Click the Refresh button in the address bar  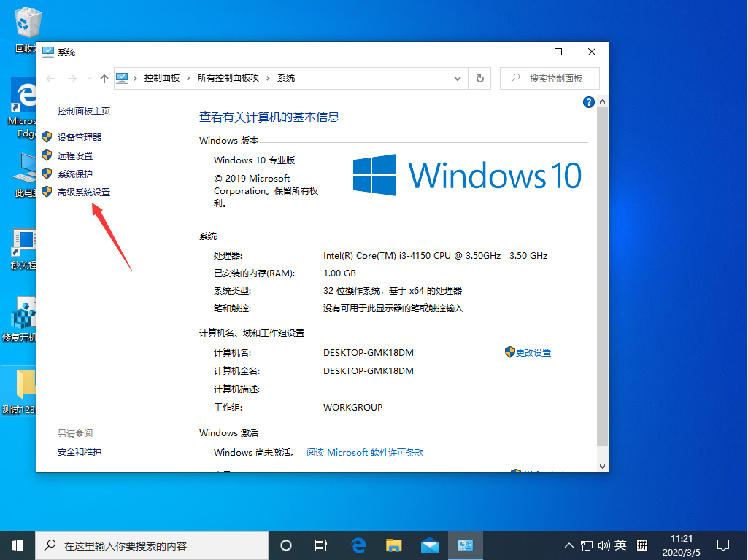(479, 78)
